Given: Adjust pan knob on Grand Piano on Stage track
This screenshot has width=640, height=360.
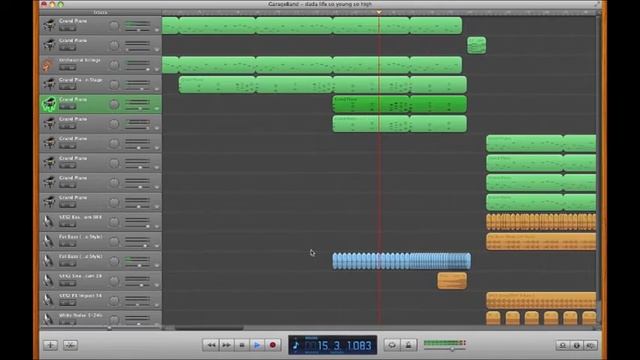Looking at the screenshot, I should [x=114, y=85].
